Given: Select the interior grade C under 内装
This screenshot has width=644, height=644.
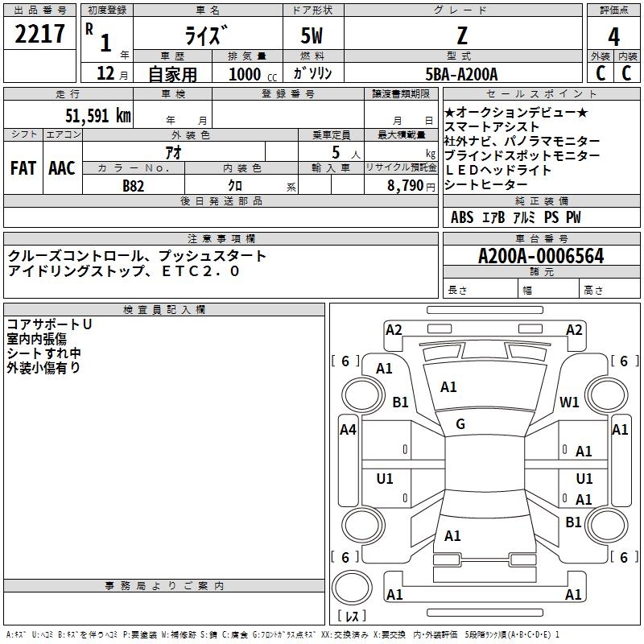Looking at the screenshot, I should (626, 73).
